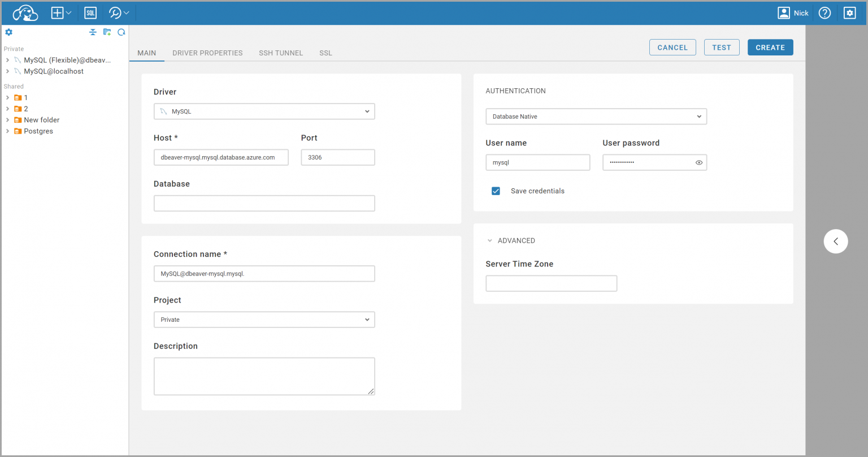Refresh the database navigator tree

click(121, 32)
